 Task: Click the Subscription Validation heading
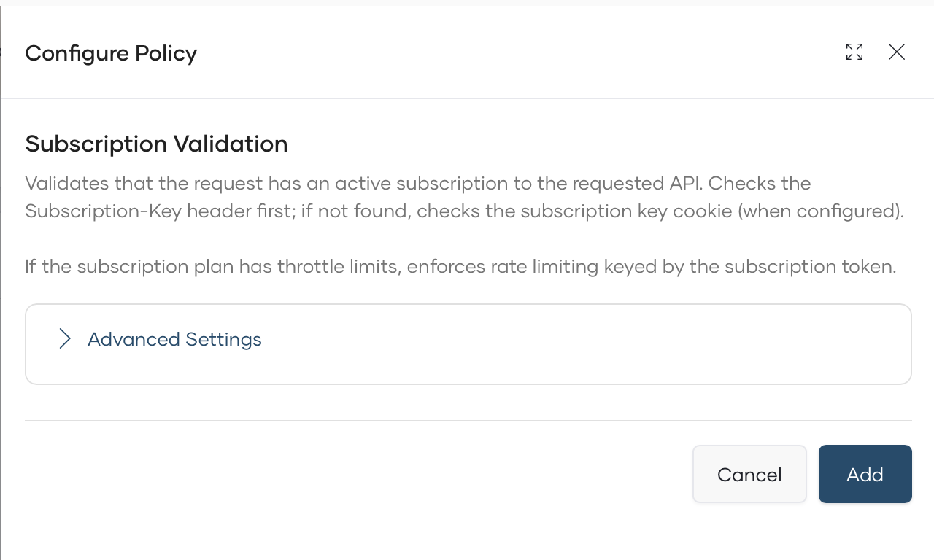coord(156,144)
